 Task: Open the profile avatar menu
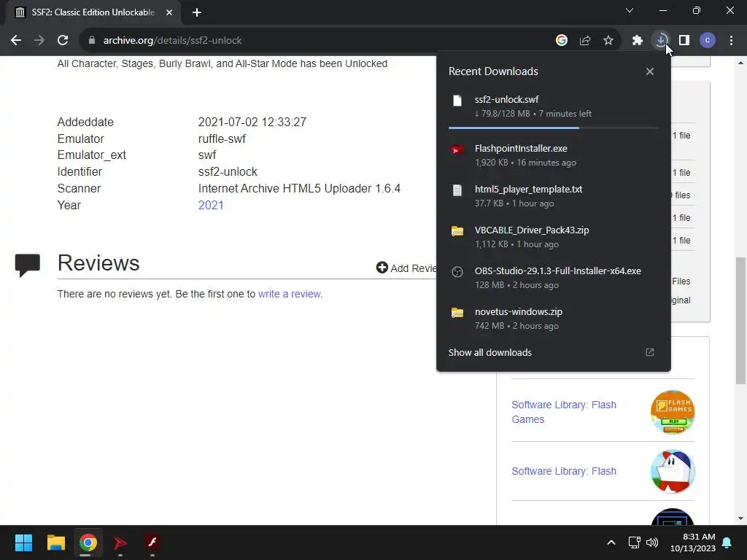tap(708, 41)
